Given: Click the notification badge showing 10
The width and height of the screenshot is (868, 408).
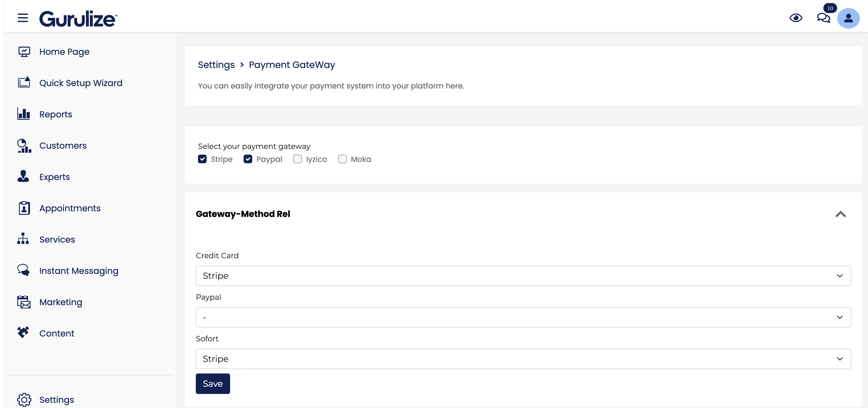Looking at the screenshot, I should coord(830,8).
